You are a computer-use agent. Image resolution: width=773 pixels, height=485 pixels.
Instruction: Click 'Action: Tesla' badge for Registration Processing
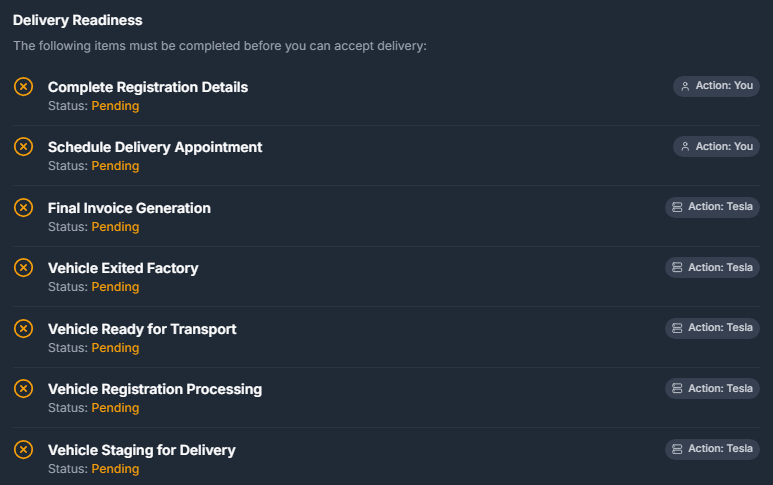click(x=712, y=388)
